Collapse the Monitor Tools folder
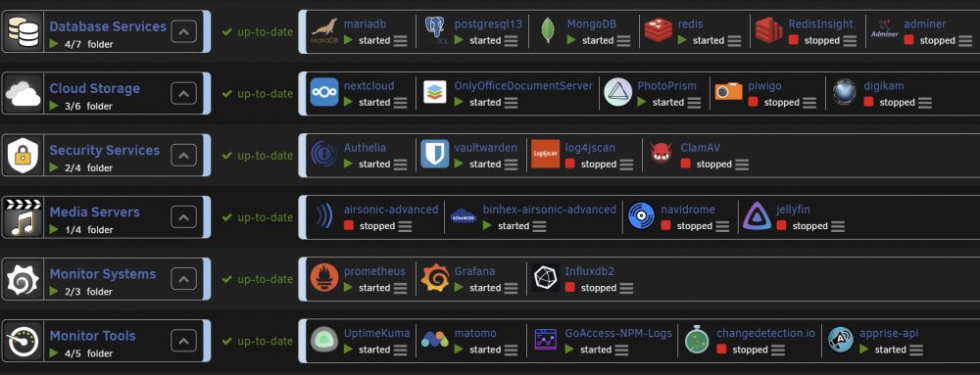Image resolution: width=980 pixels, height=375 pixels. tap(184, 341)
